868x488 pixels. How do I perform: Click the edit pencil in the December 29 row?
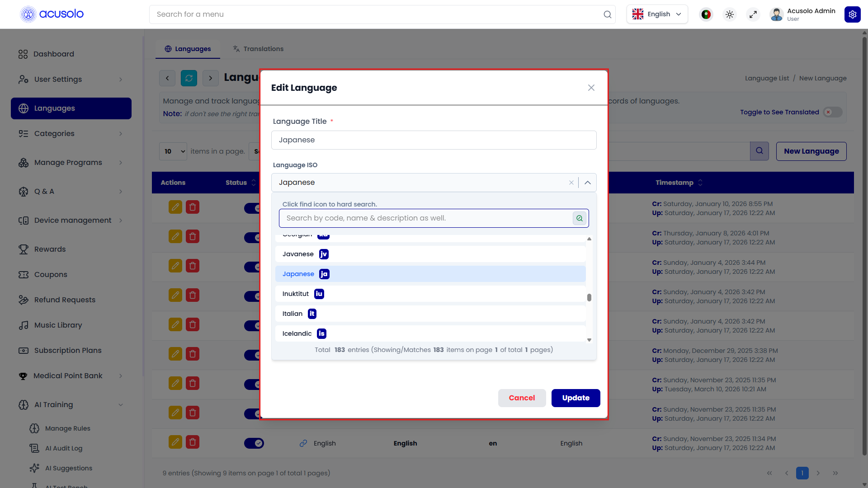tap(175, 354)
